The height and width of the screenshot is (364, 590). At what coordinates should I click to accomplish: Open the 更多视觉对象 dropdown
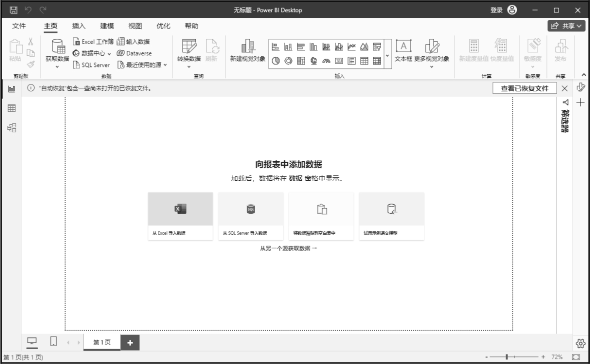tap(431, 67)
